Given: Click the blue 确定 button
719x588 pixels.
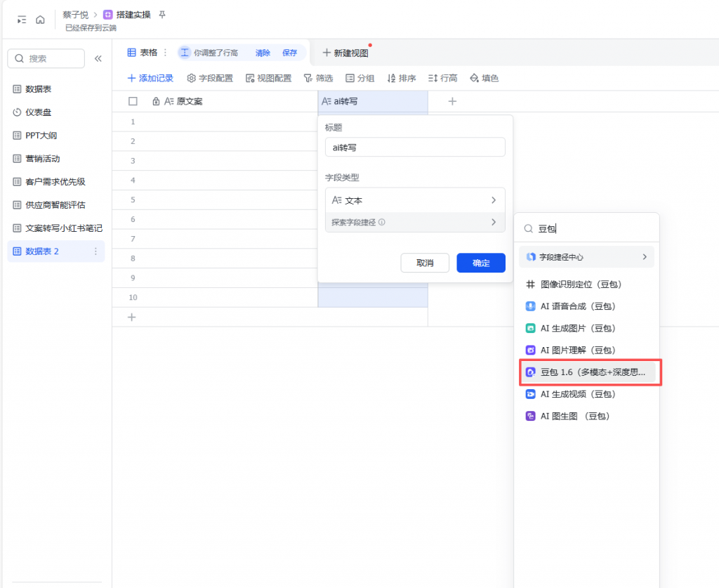Looking at the screenshot, I should tap(480, 263).
